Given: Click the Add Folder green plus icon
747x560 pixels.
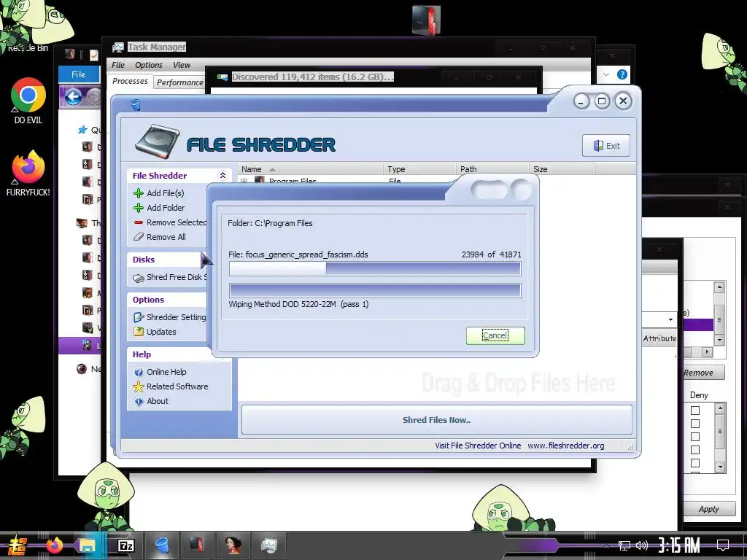Looking at the screenshot, I should (x=139, y=208).
